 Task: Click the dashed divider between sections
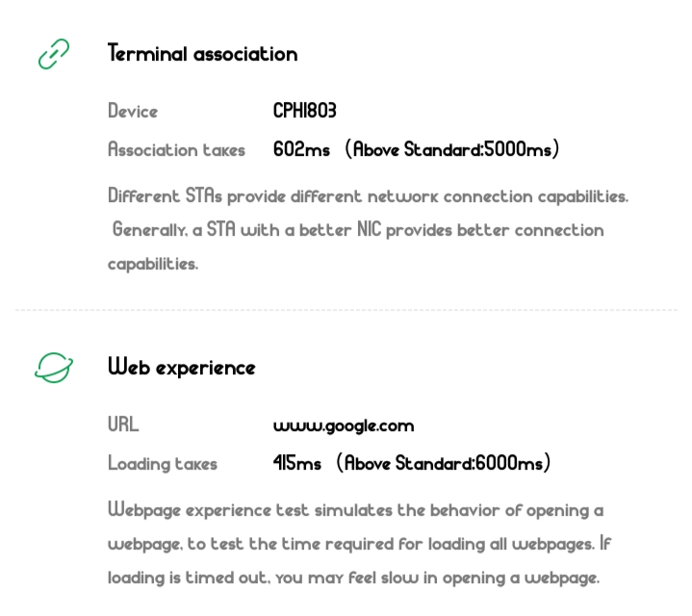point(346,310)
